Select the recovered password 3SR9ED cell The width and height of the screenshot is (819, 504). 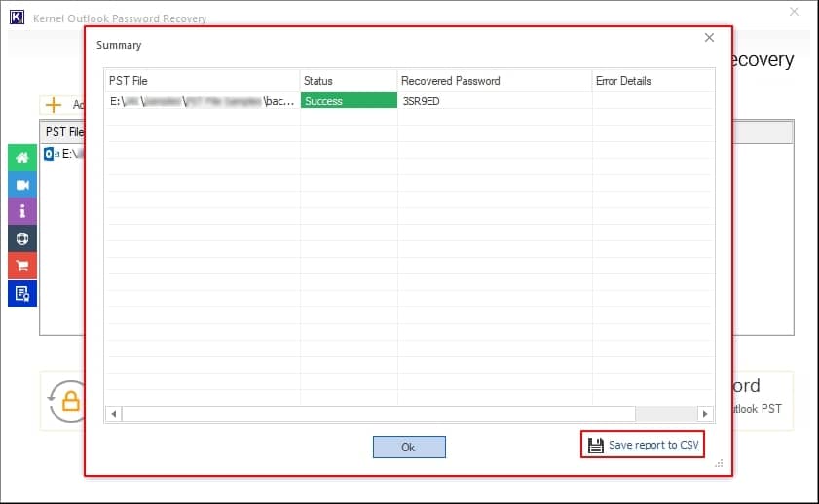pyautogui.click(x=495, y=101)
